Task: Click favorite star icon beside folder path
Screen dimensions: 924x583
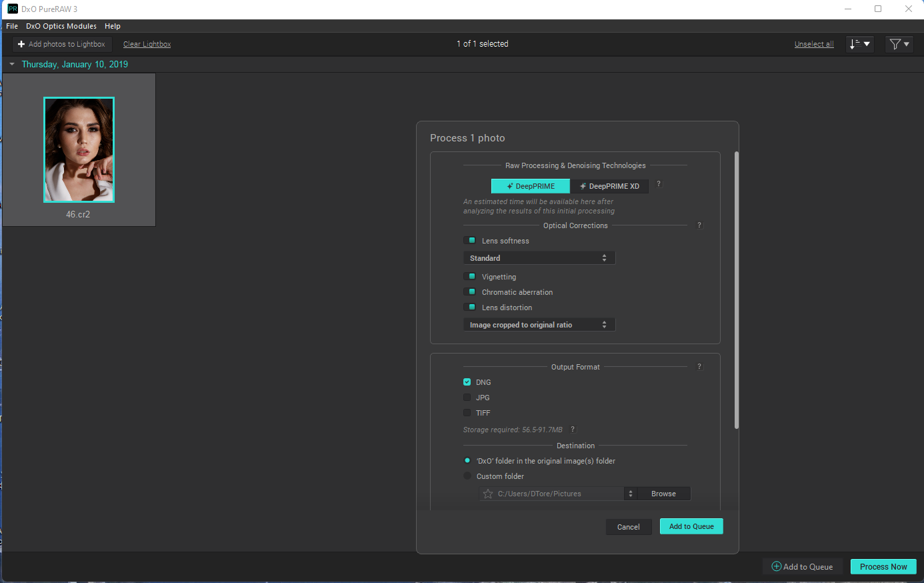Action: (488, 494)
